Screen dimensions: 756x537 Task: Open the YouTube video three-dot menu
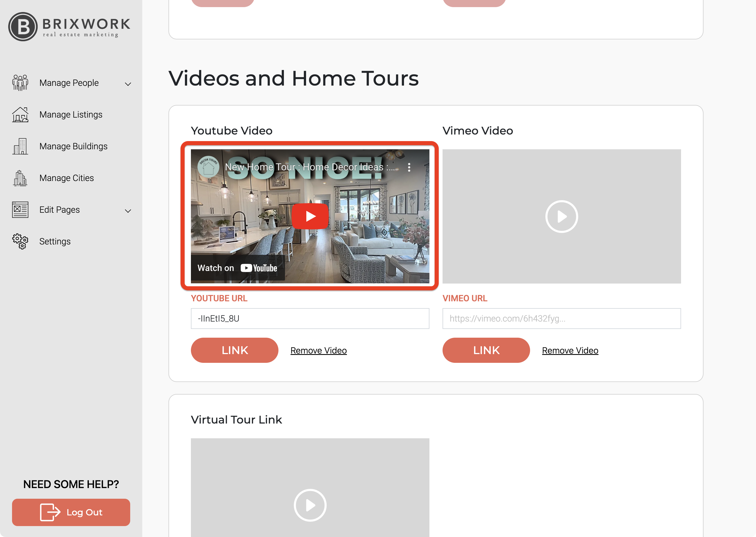tap(409, 167)
